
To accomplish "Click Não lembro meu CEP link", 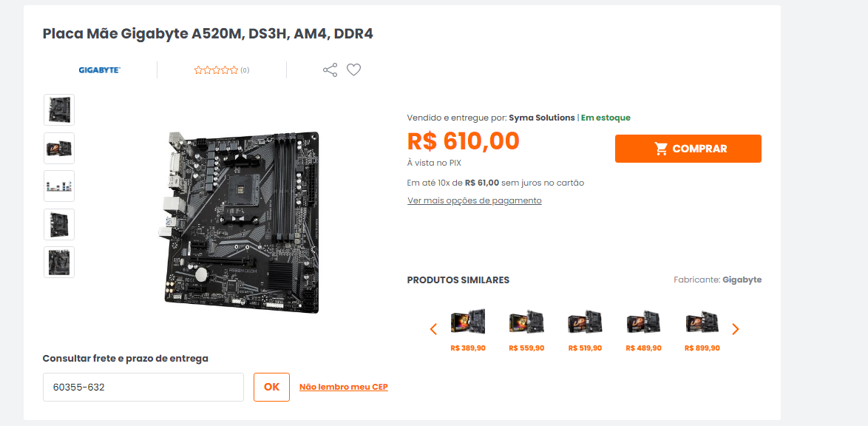I will [344, 388].
